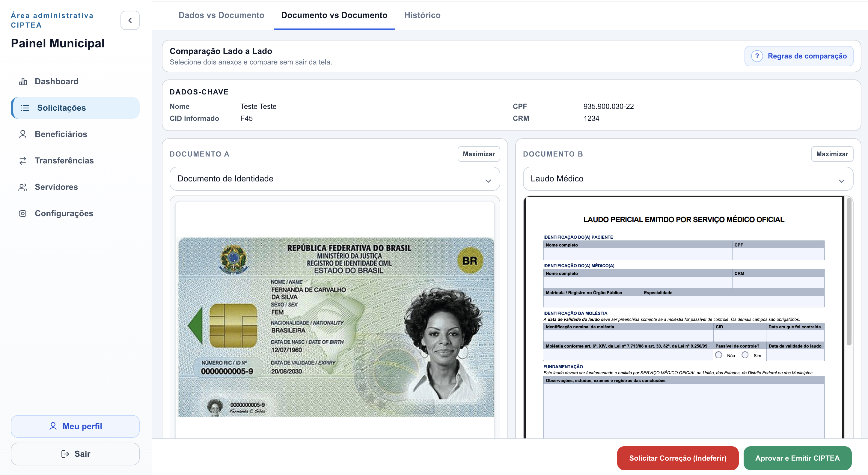Open Beneficiários via the person icon

[23, 134]
